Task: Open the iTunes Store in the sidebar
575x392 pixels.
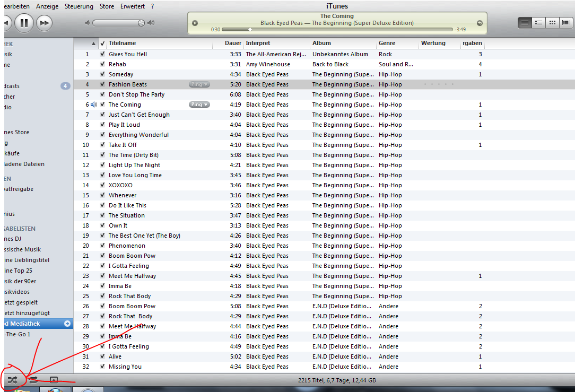Action: 16,132
